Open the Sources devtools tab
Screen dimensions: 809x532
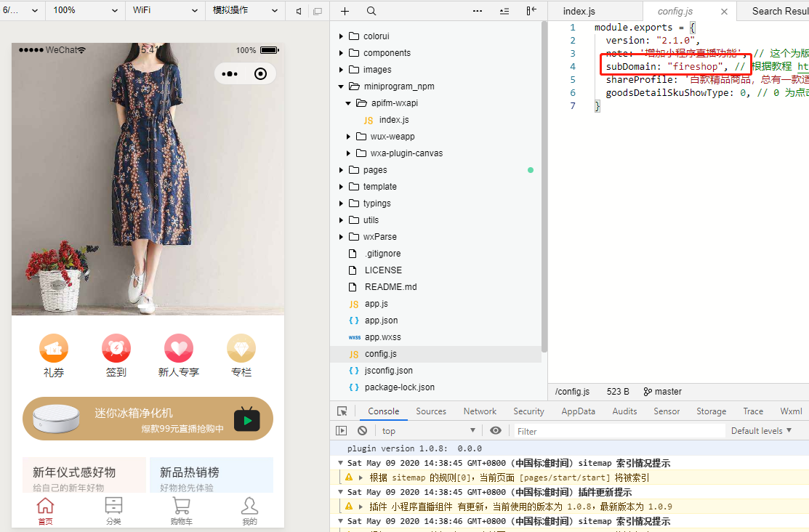pos(431,411)
